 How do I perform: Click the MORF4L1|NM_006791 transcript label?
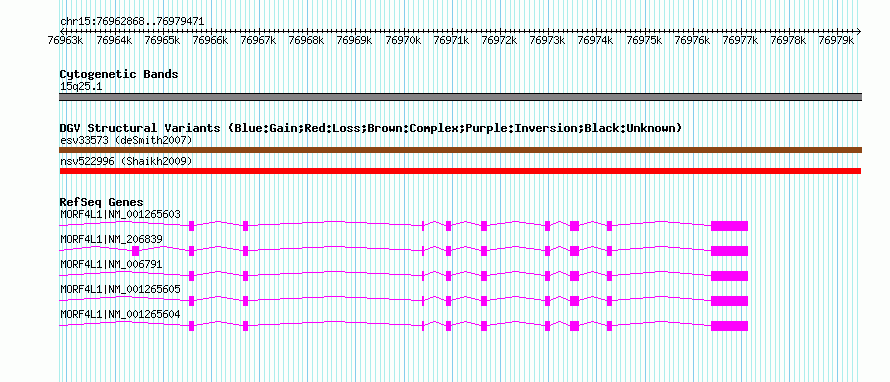coord(111,265)
